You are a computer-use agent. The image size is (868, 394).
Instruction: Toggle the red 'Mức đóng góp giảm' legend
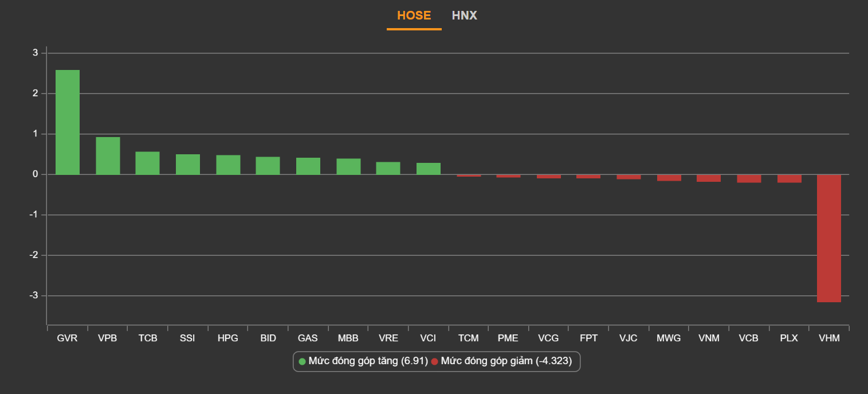pos(505,361)
